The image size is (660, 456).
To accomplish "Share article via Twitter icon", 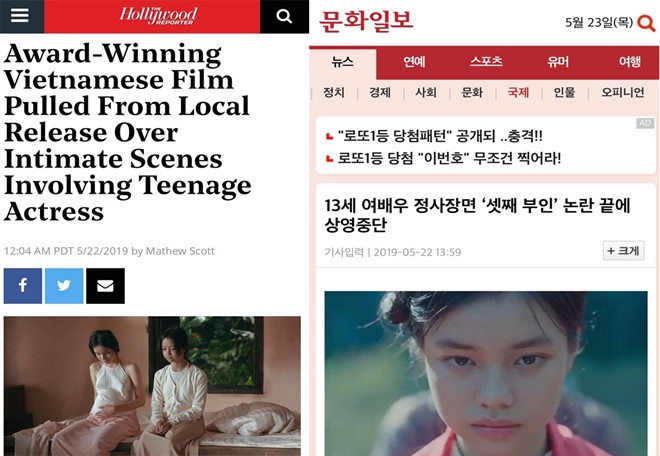I will (x=64, y=285).
